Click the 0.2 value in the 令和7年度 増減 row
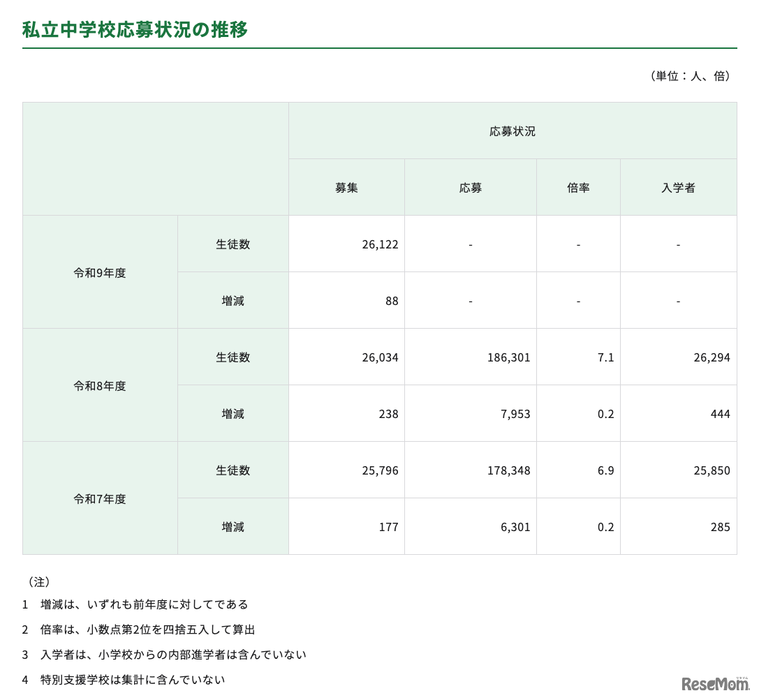Viewport: 759px width, 700px height. (605, 527)
